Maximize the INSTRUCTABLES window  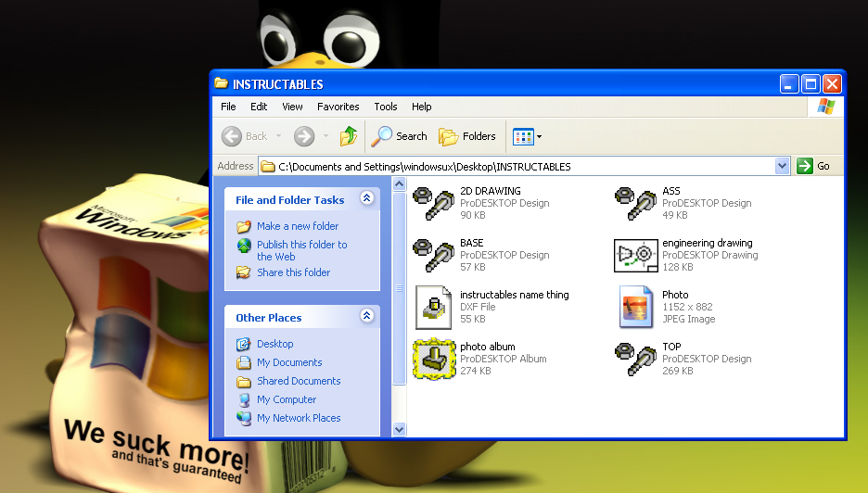[811, 84]
